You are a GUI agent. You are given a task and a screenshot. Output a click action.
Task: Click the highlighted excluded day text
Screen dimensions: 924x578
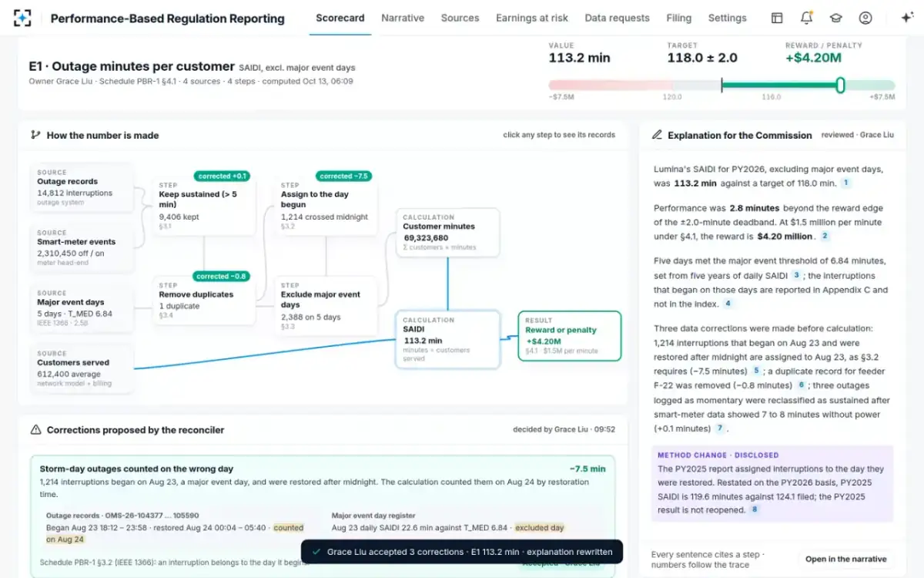[x=540, y=528]
